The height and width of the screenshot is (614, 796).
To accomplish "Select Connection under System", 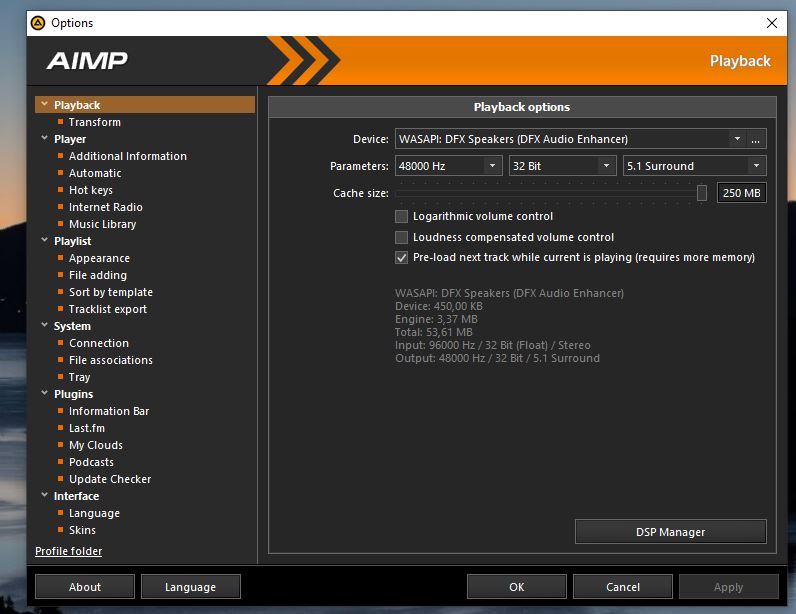I will (99, 343).
